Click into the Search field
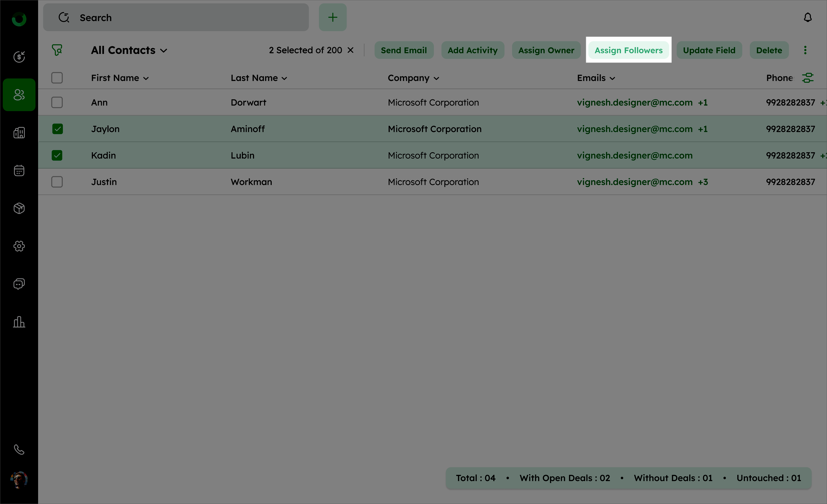 [x=188, y=17]
